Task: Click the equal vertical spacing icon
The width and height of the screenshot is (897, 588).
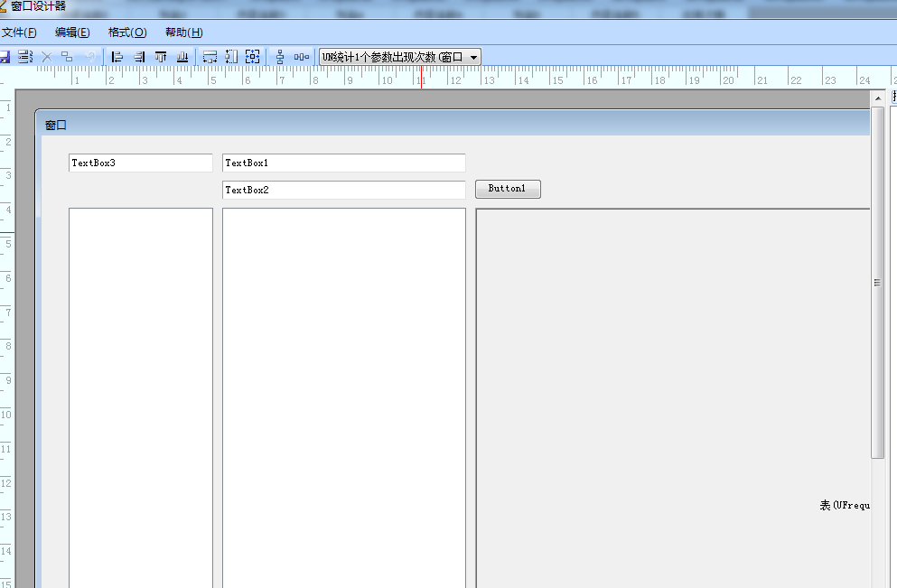Action: 280,57
